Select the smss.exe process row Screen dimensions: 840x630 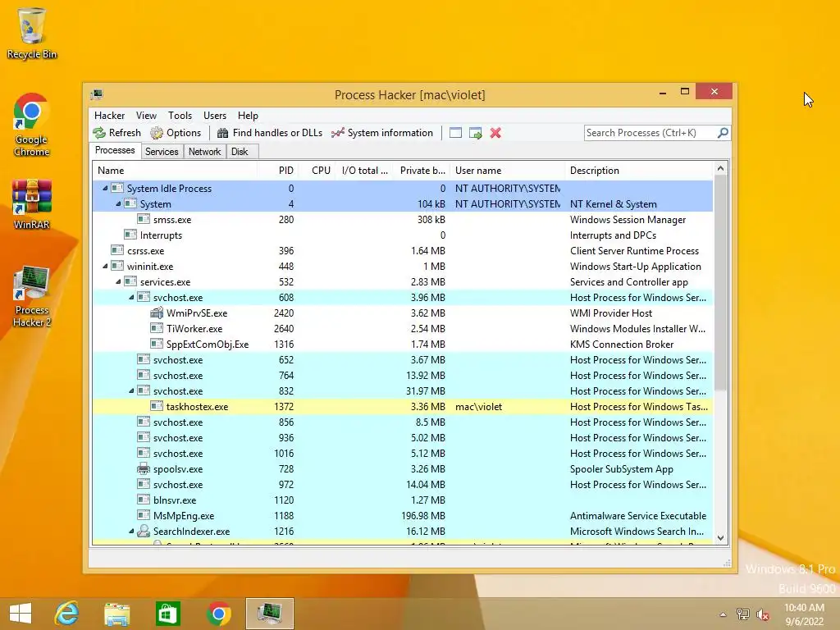coord(402,220)
